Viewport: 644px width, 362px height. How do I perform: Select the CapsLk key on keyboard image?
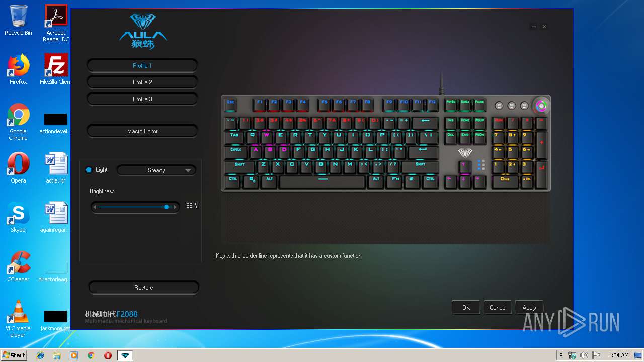pyautogui.click(x=236, y=151)
